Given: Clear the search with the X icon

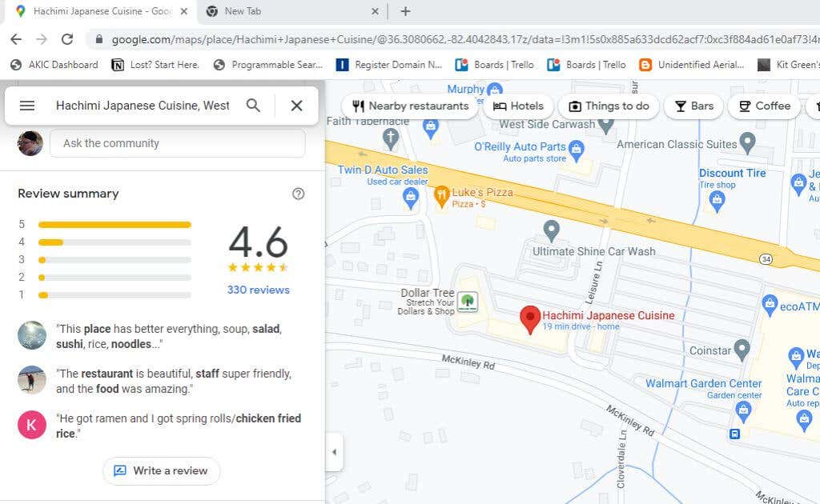Looking at the screenshot, I should pos(296,106).
